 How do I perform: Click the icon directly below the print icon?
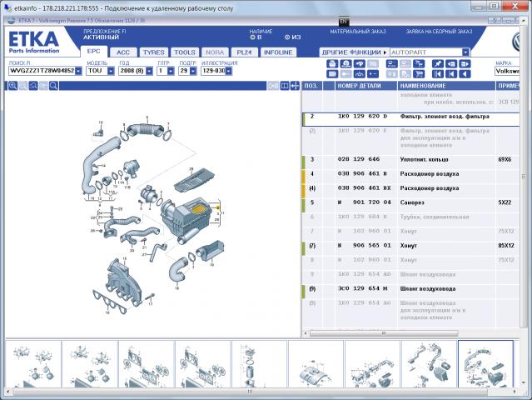point(332,74)
